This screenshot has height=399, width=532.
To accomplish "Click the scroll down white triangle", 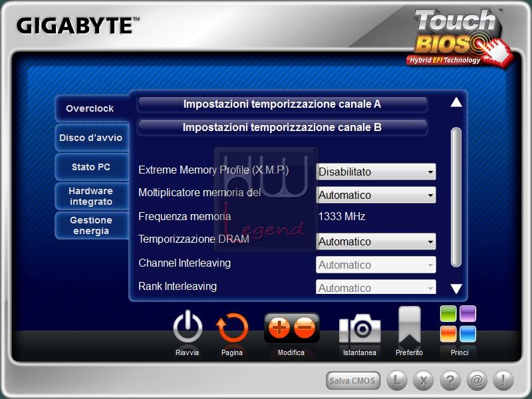I will coord(456,289).
